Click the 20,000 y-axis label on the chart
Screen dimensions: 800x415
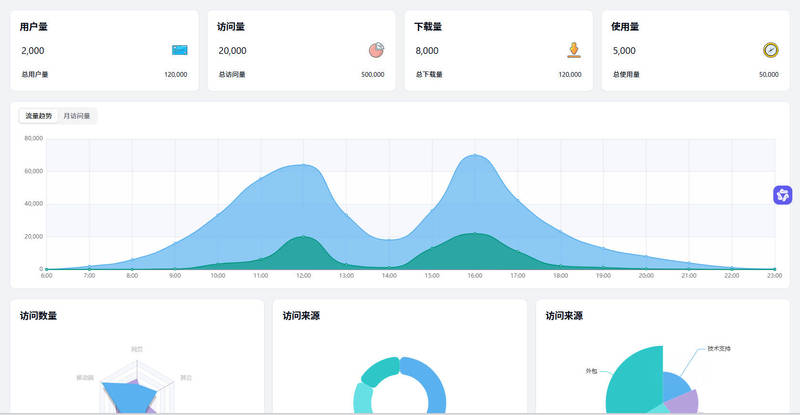[x=34, y=236]
